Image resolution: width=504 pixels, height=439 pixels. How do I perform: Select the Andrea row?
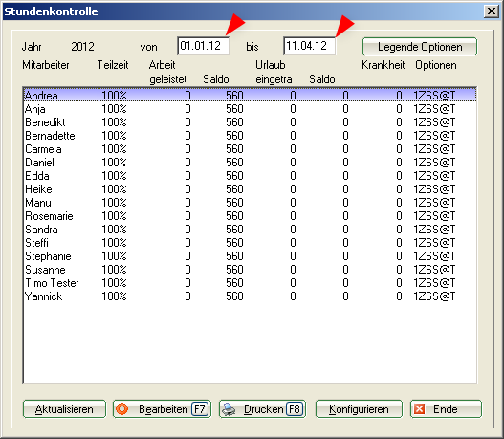click(250, 95)
